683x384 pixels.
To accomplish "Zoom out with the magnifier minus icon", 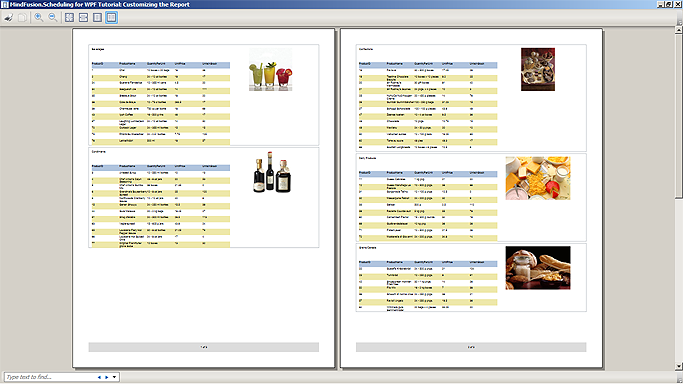I will coord(53,17).
